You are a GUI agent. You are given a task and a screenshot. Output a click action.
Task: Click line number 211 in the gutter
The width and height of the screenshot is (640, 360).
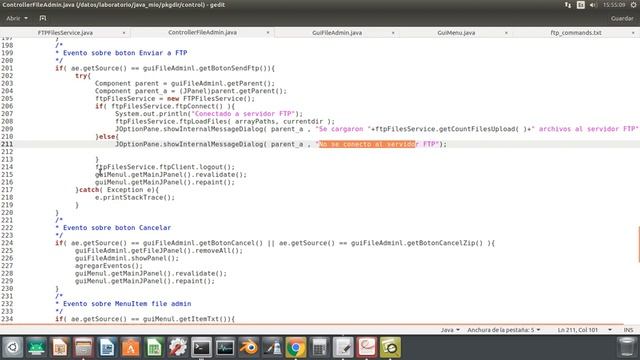pyautogui.click(x=7, y=144)
